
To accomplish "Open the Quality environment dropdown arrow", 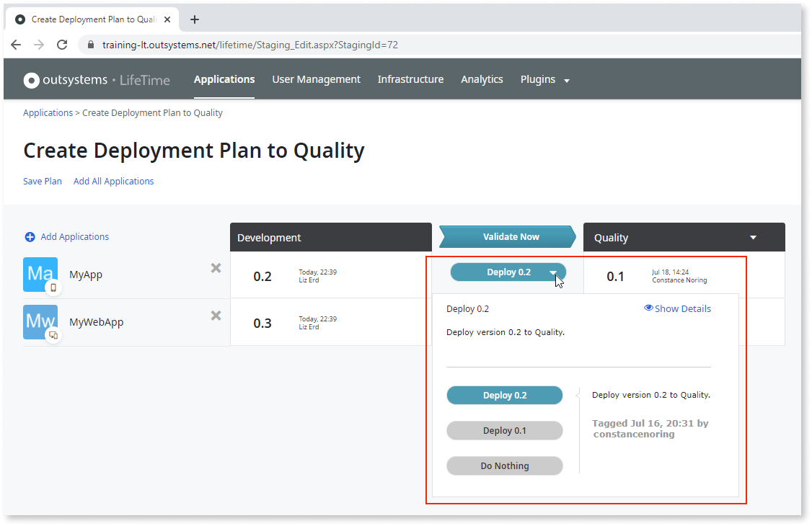I will click(x=753, y=236).
